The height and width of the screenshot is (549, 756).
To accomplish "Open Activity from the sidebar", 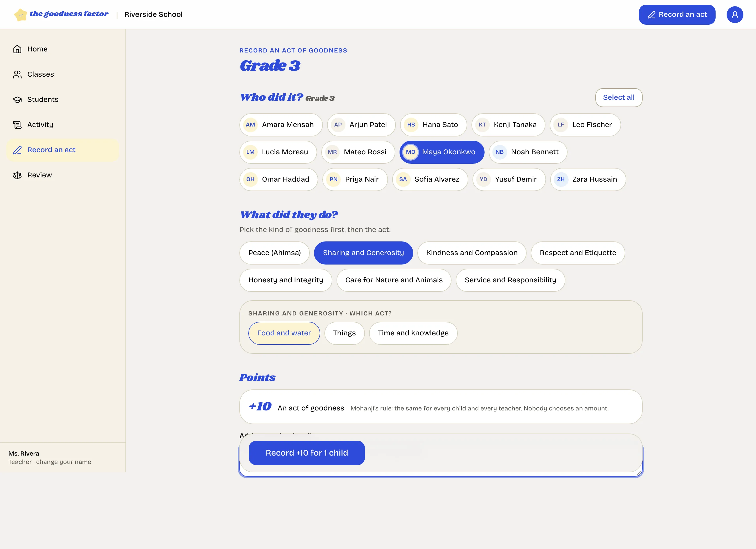I will click(63, 125).
